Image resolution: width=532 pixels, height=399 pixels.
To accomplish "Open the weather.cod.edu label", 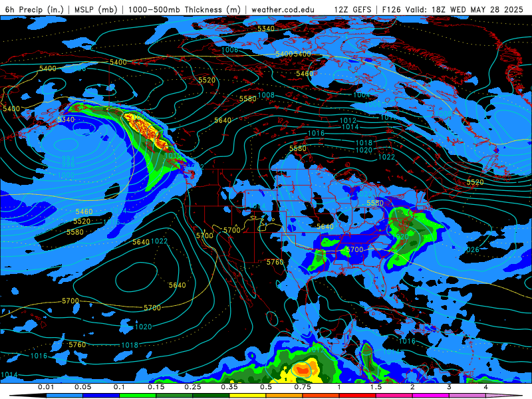I will click(283, 9).
